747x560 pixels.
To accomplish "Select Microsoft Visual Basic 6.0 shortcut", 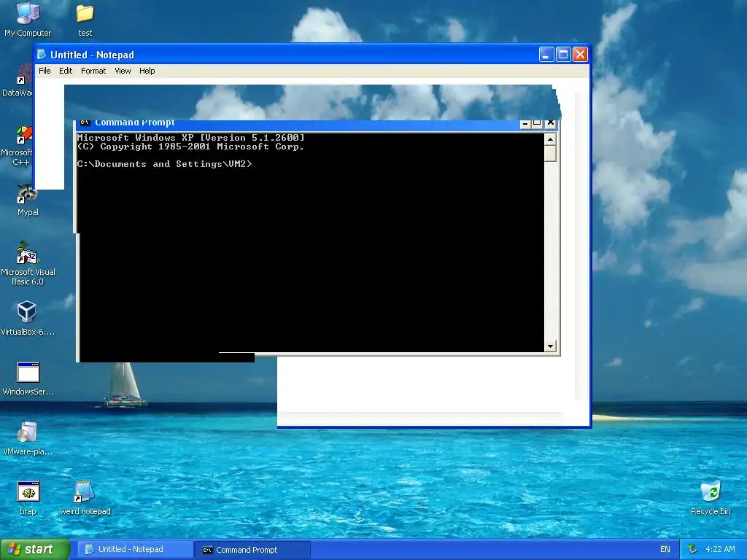I will coord(28,263).
